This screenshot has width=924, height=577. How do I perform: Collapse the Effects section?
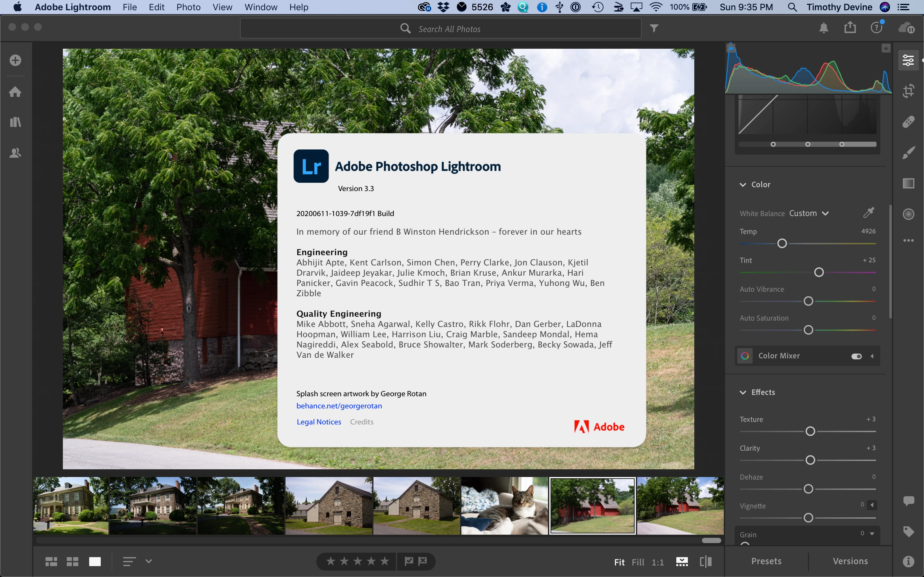(743, 392)
